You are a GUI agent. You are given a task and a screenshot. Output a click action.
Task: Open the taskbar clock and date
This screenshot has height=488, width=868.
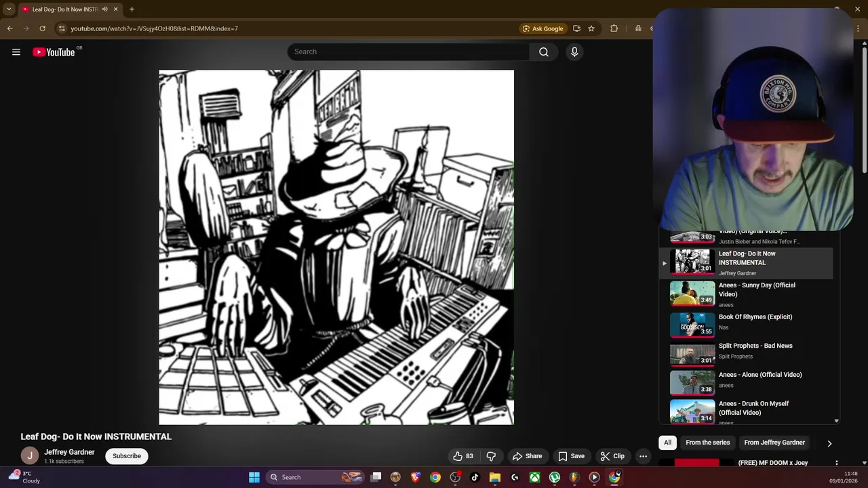click(844, 477)
